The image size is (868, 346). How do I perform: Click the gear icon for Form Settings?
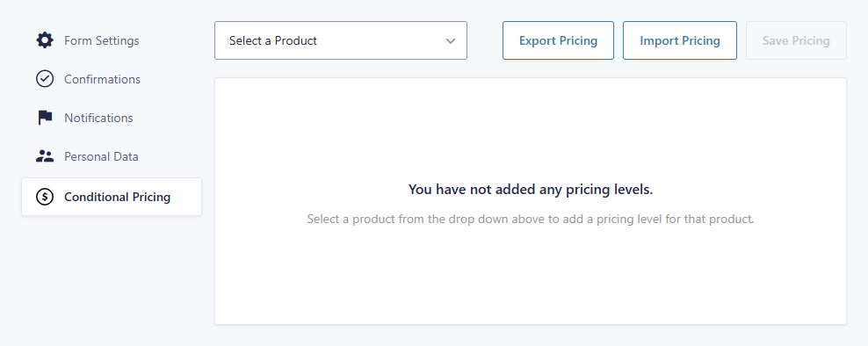45,40
